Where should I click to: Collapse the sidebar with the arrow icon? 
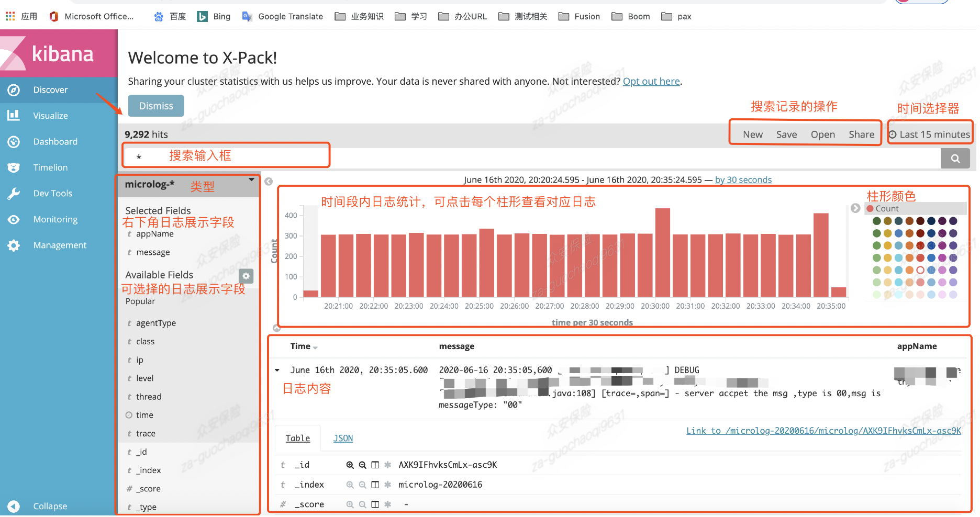[14, 506]
